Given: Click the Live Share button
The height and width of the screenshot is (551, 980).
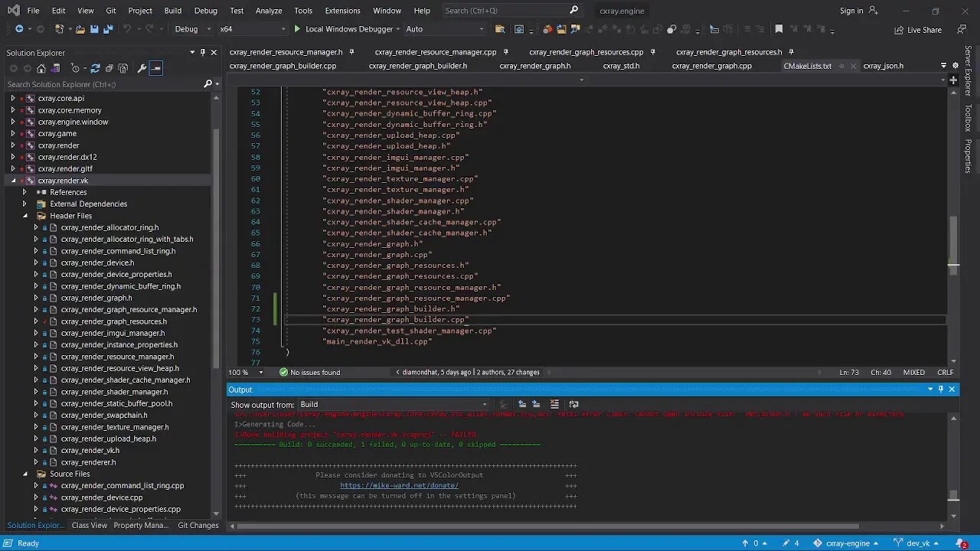Looking at the screenshot, I should coord(918,30).
